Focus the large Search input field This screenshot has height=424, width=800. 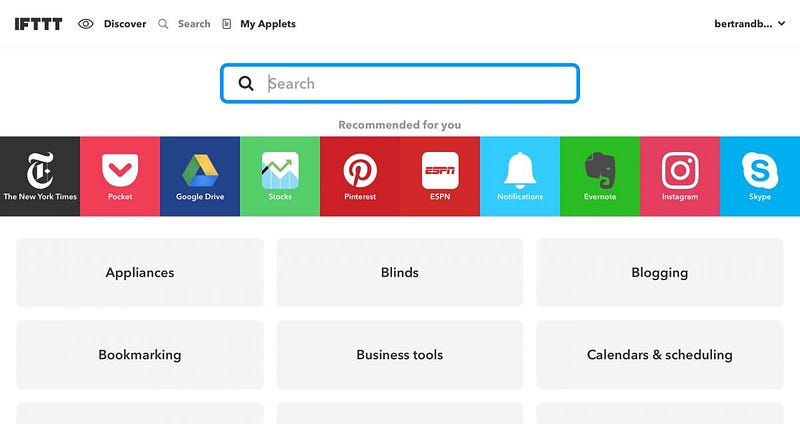(400, 83)
